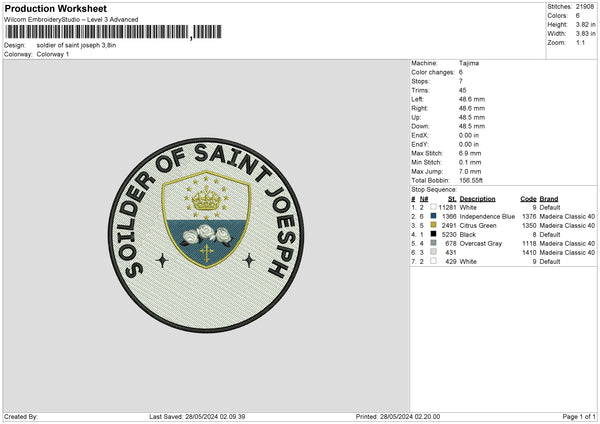The height and width of the screenshot is (424, 600).
Task: Click stitch count 429 in the last White row
Action: click(451, 262)
